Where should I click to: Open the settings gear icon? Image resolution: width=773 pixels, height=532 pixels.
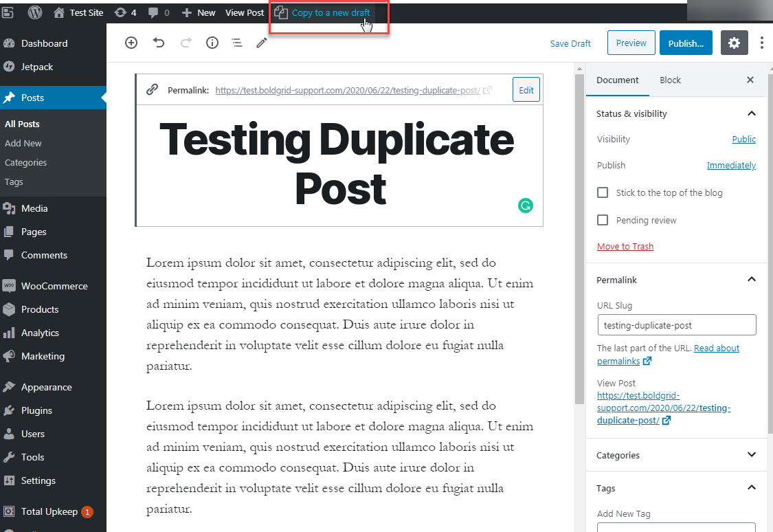734,43
